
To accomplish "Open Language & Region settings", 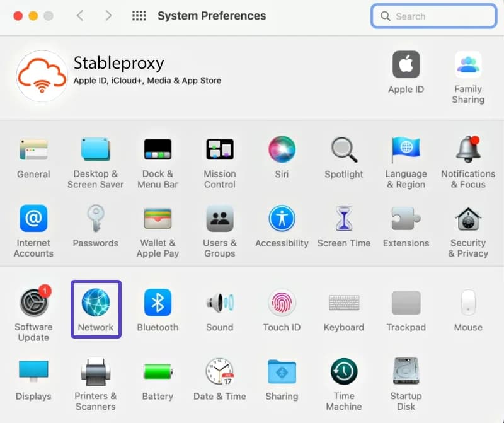I will (x=406, y=149).
